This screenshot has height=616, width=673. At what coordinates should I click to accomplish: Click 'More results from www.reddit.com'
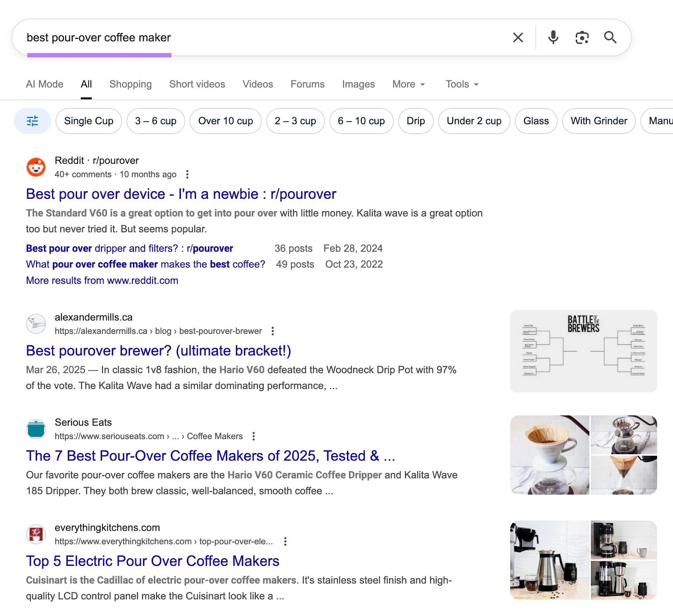[x=102, y=280]
